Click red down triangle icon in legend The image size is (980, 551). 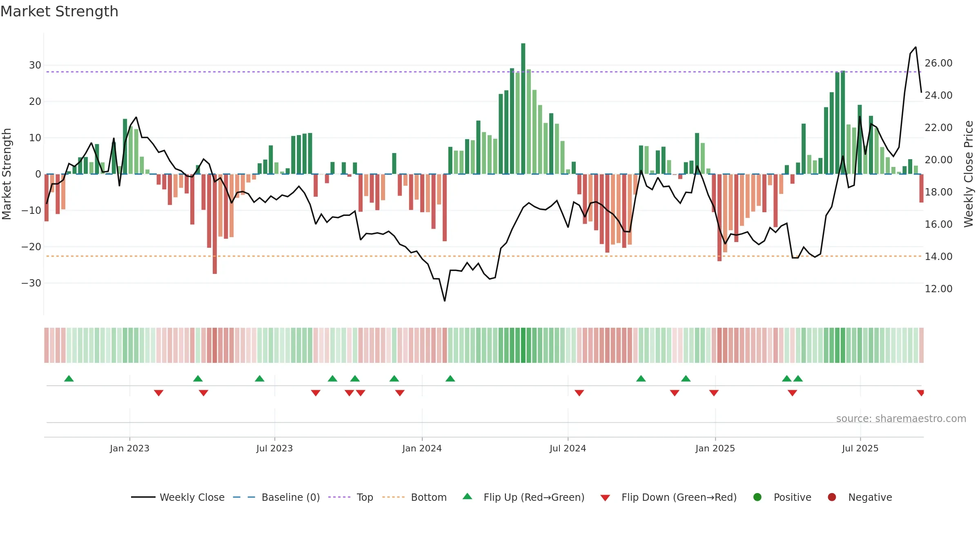(605, 498)
